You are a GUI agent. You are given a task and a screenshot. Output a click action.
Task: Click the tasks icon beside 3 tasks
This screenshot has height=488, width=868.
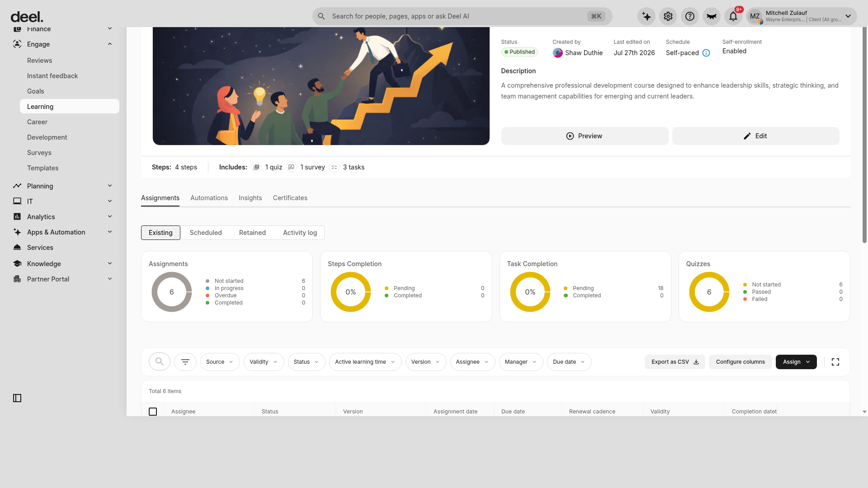tap(334, 167)
